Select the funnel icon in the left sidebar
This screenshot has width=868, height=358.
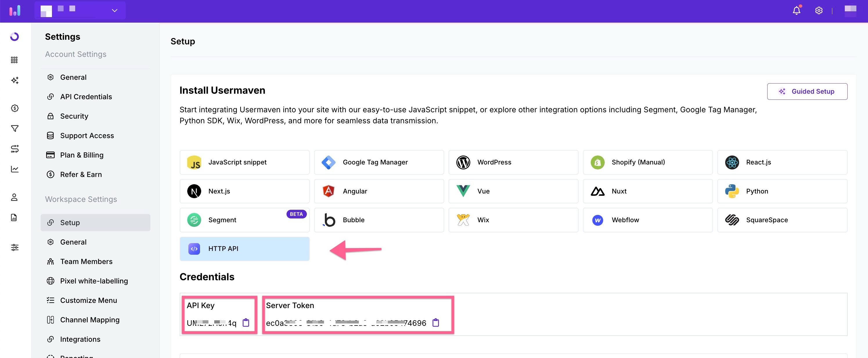(x=14, y=128)
